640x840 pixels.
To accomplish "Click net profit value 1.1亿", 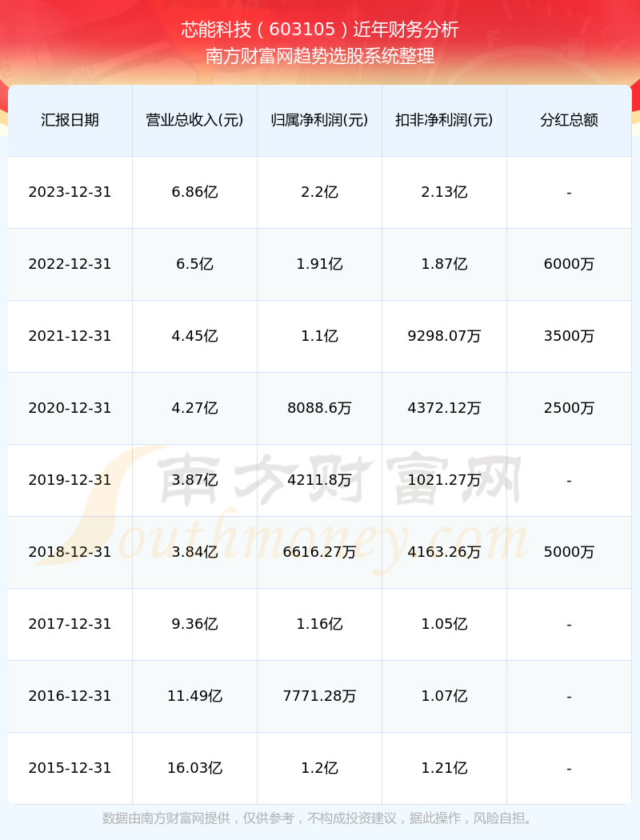I will (x=319, y=336).
